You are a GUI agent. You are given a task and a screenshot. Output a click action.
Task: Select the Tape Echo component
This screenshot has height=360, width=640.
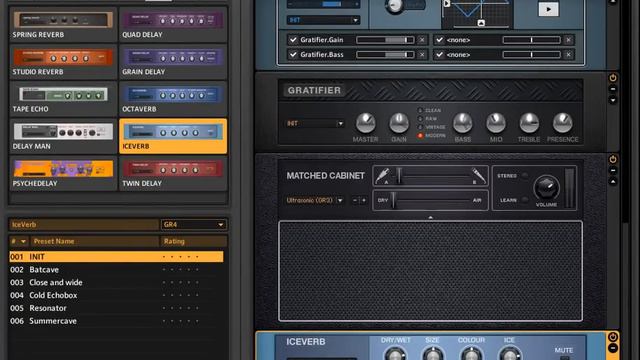[x=63, y=99]
